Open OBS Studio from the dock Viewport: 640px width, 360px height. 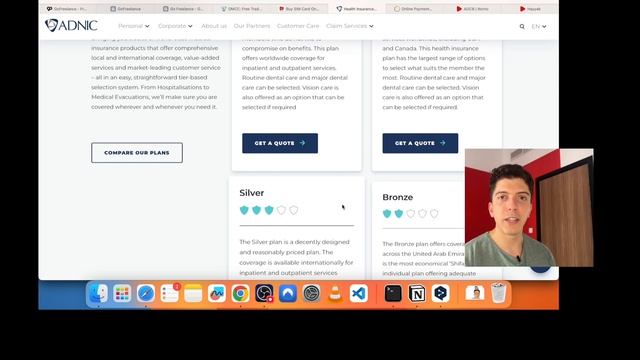[264, 293]
